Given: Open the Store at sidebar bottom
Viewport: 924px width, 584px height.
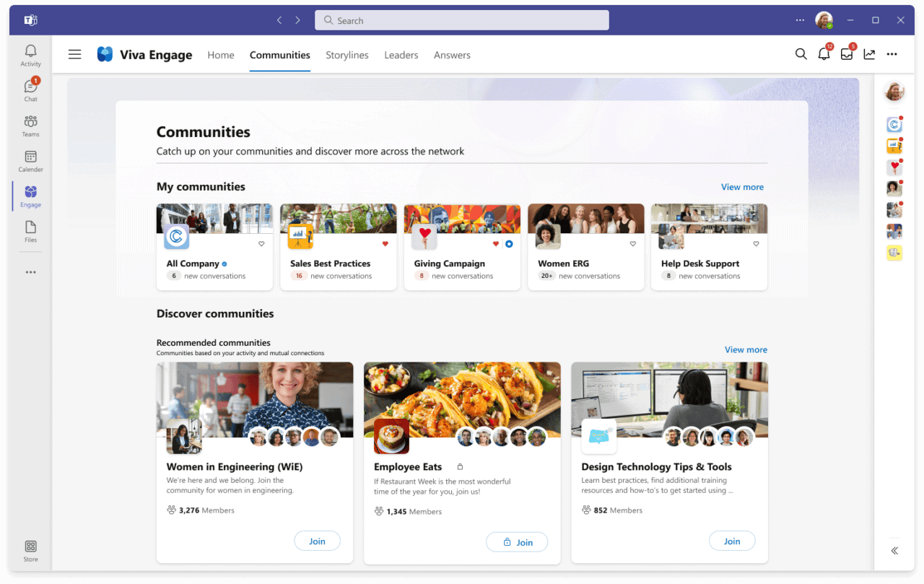Looking at the screenshot, I should [x=30, y=550].
